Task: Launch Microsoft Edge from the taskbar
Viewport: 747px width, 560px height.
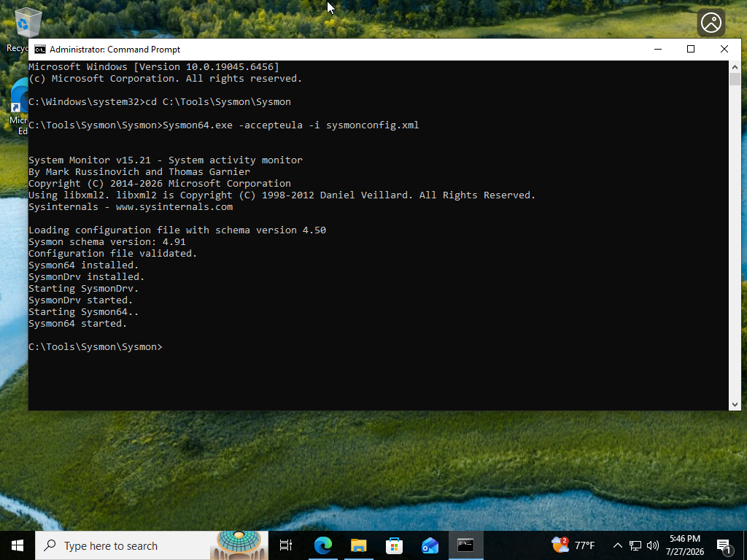Action: tap(322, 545)
